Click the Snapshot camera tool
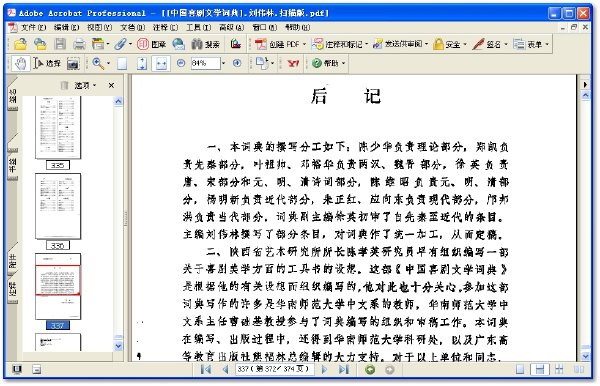This screenshot has height=386, width=600. tap(73, 64)
